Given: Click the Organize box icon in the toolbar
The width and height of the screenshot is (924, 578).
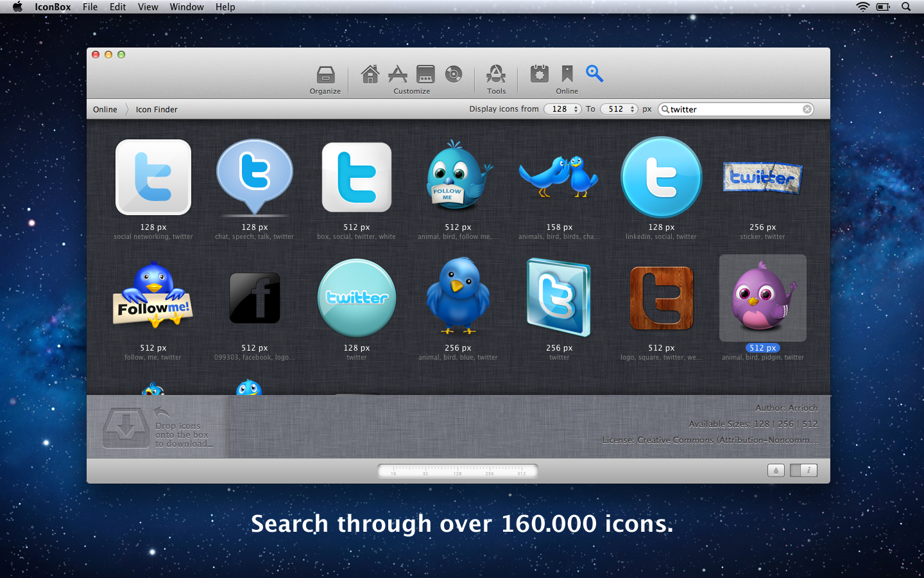Looking at the screenshot, I should pos(325,74).
